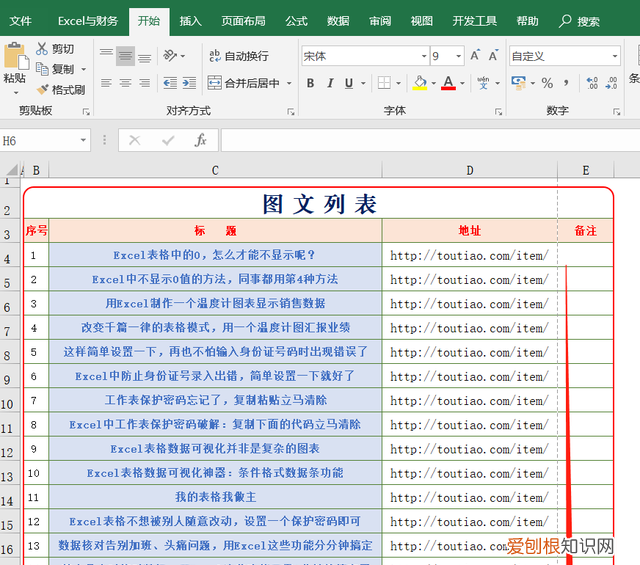Apply percent style
The width and height of the screenshot is (640, 565).
tap(547, 83)
